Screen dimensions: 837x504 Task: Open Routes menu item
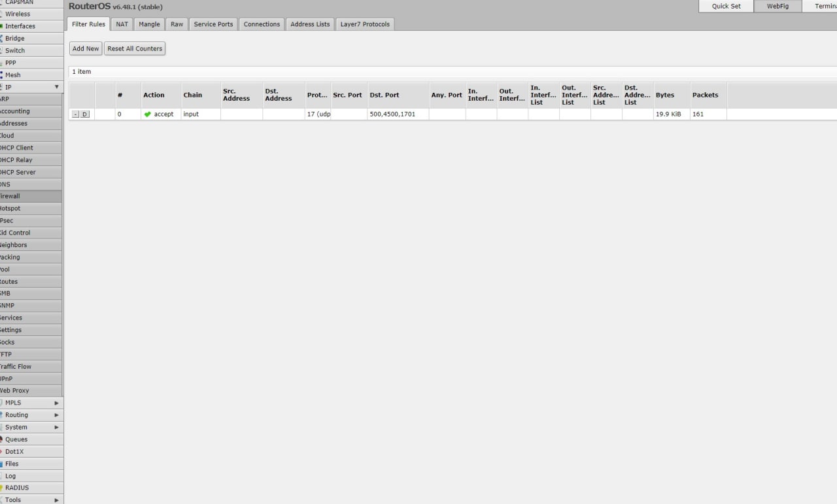point(31,282)
